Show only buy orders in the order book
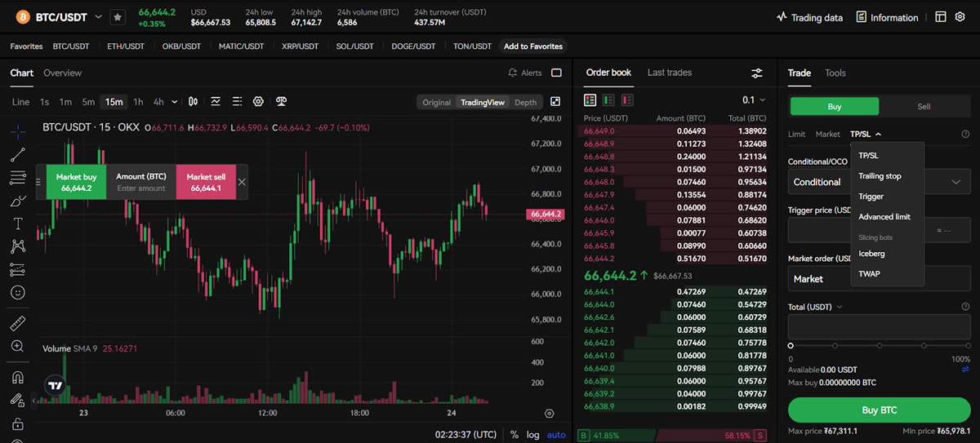 click(608, 100)
